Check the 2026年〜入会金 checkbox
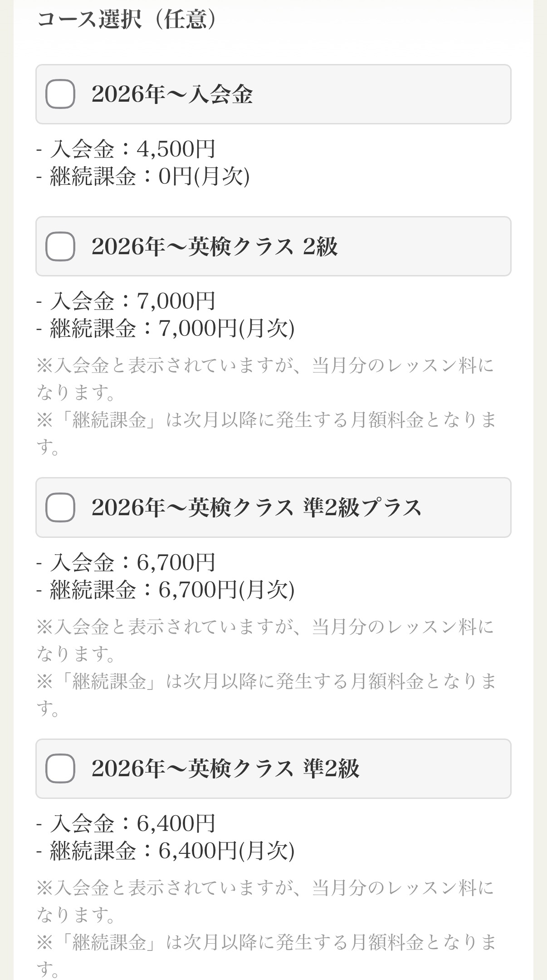This screenshot has height=980, width=547. (60, 94)
